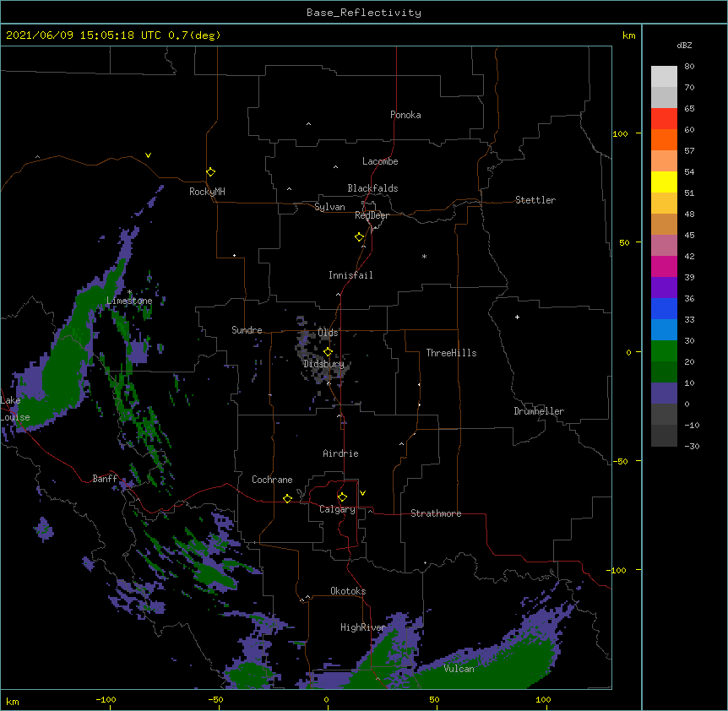Viewport: 728px width, 711px height.
Task: Click the Okotoks town label
Action: [348, 591]
